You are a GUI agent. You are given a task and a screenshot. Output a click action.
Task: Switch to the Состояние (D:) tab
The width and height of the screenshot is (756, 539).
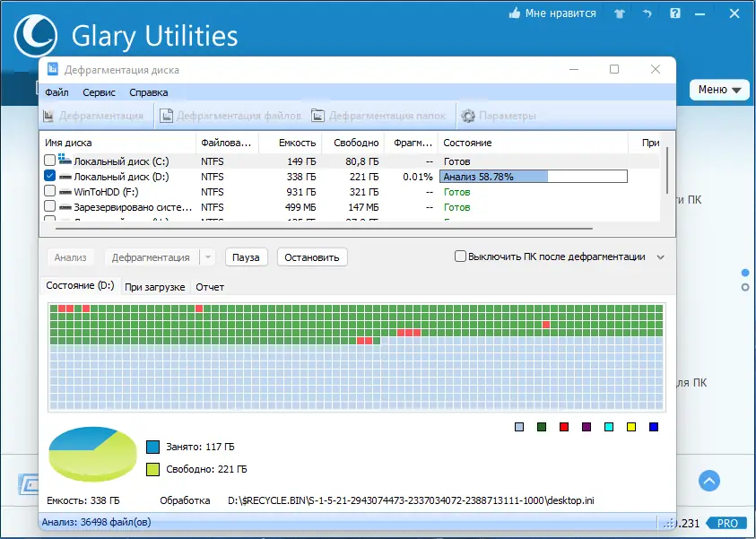[80, 285]
